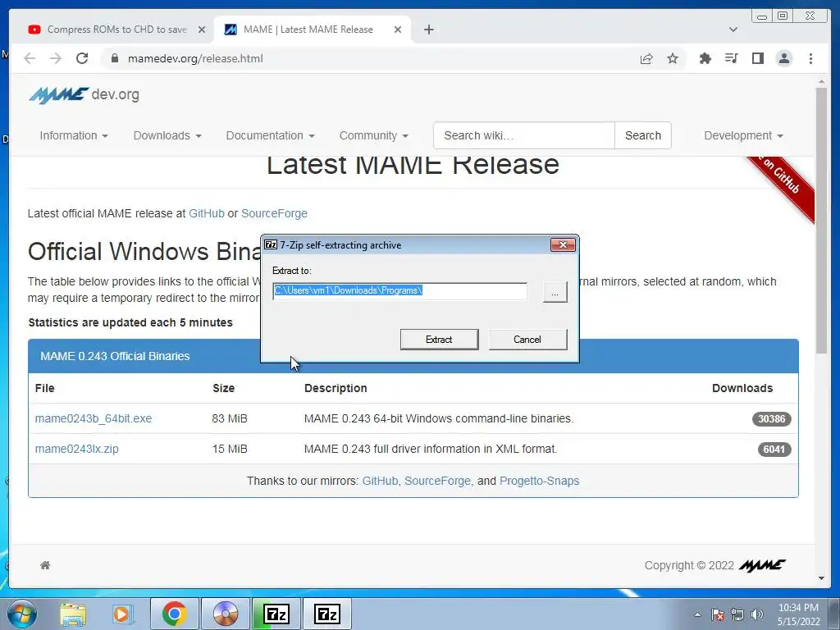Expand the Community dropdown menu
The image size is (840, 630).
point(373,135)
